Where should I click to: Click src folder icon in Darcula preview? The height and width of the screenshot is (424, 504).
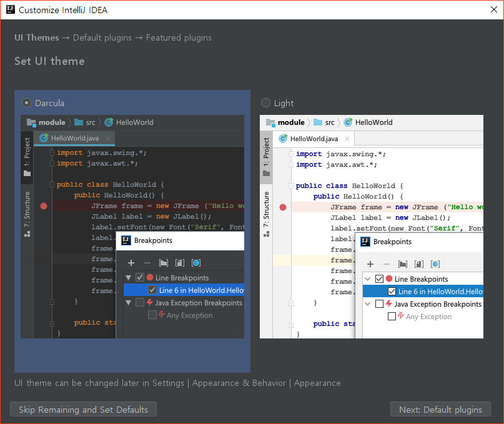click(x=79, y=122)
